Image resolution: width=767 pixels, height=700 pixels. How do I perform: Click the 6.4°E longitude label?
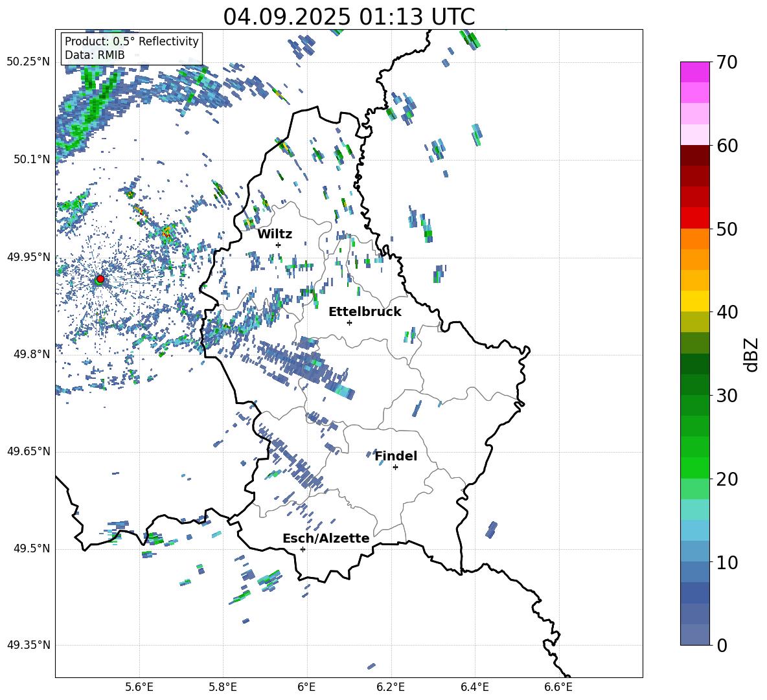pyautogui.click(x=474, y=687)
